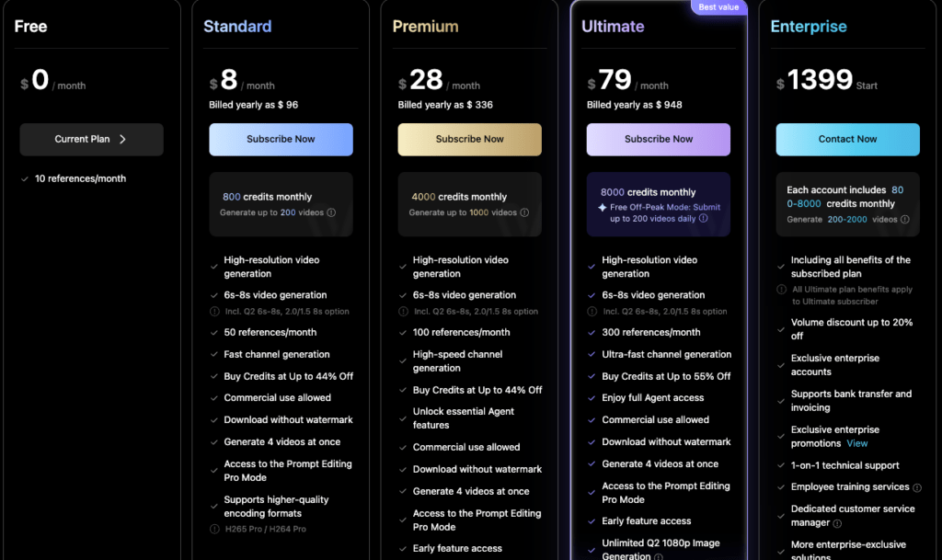942x560 pixels.
Task: Click Standard plan's "Incl. Q2 6s-8s" info icon
Action: [x=214, y=312]
